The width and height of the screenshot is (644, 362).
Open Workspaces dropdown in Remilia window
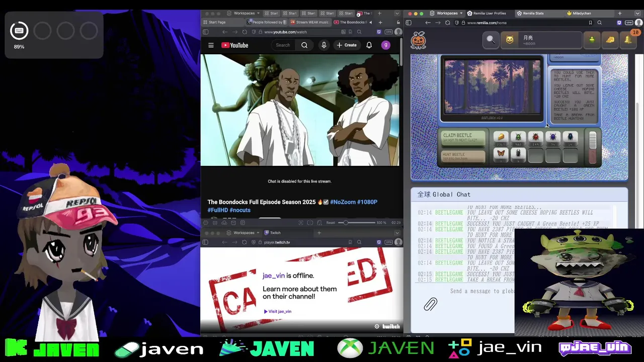tap(447, 13)
